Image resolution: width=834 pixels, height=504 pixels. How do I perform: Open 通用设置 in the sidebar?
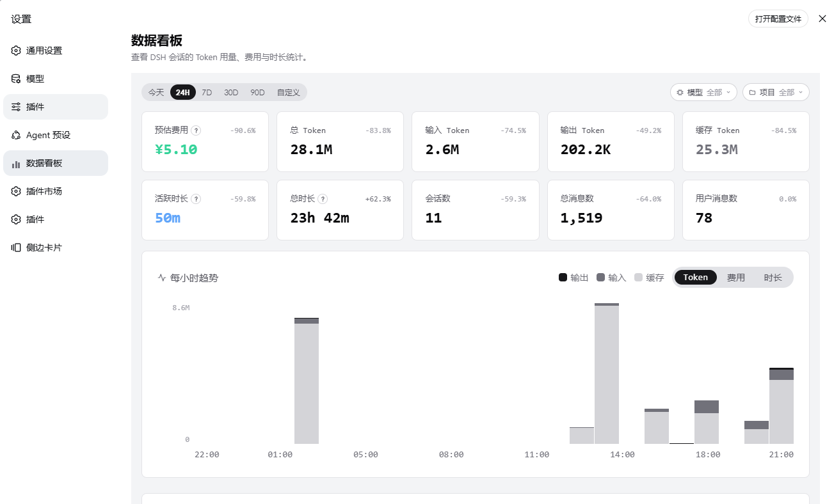click(x=56, y=51)
